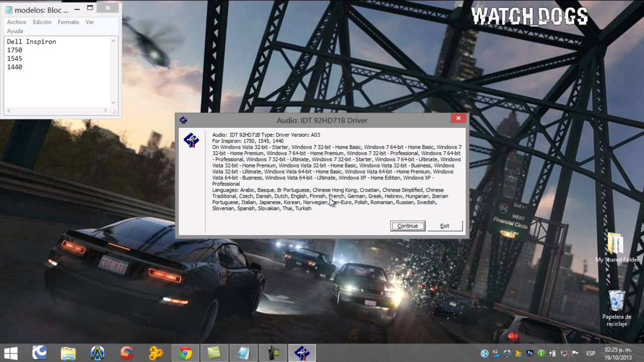This screenshot has height=362, width=644.
Task: Click the Notepad icon in modelos title bar
Action: tap(9, 10)
